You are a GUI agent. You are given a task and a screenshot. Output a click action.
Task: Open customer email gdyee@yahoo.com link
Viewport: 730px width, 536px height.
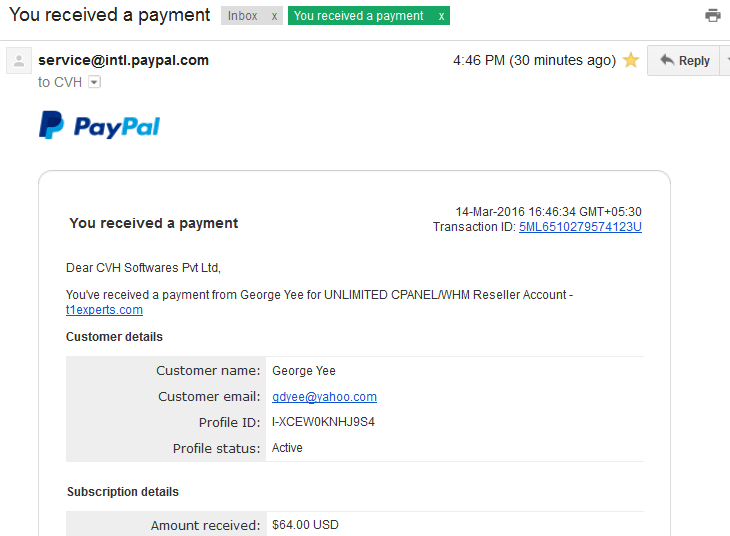tap(324, 397)
